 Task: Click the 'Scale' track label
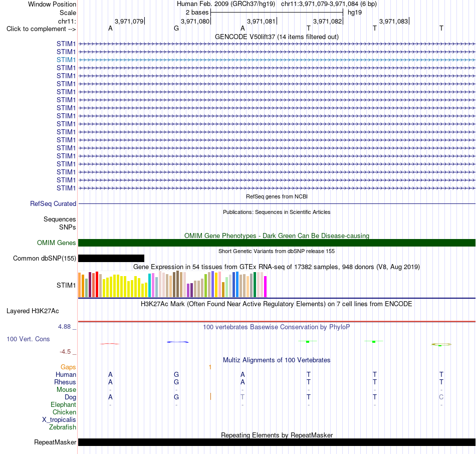(x=68, y=13)
